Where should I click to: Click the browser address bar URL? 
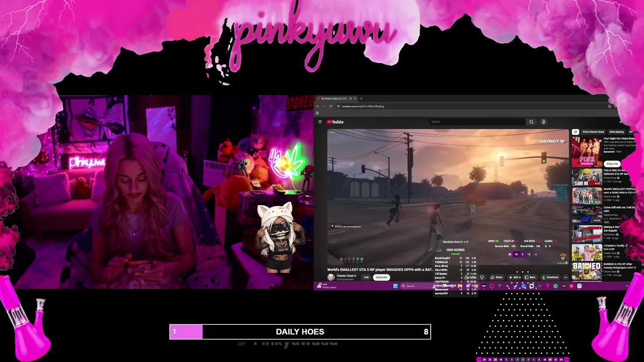363,106
